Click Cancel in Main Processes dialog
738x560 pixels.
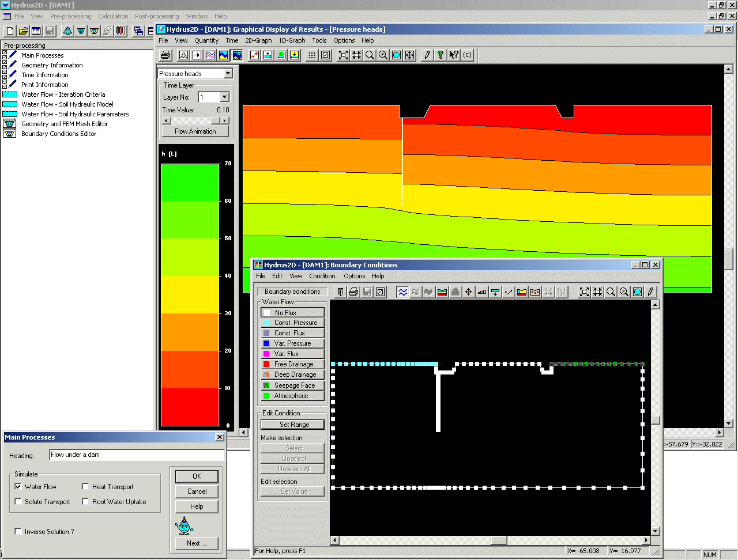click(x=197, y=491)
